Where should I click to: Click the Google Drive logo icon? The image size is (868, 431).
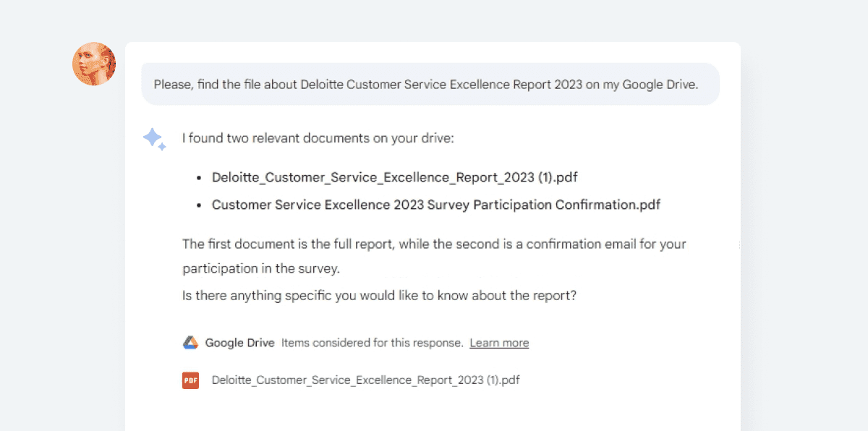click(x=190, y=343)
